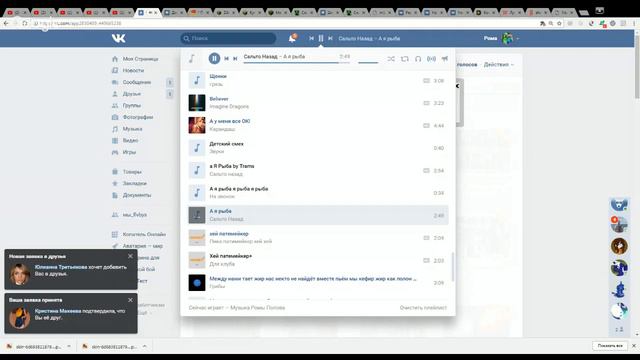Play Believer by Imagine Dragons

(318, 103)
